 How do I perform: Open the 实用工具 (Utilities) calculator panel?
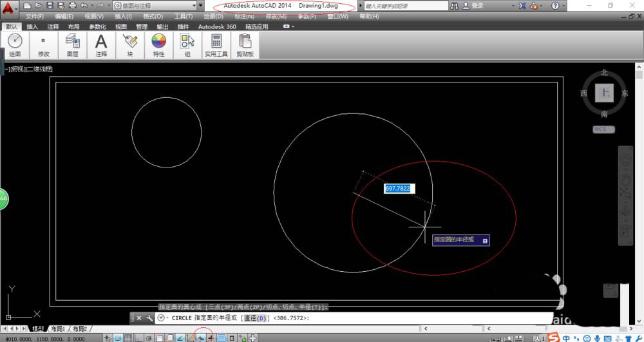(x=216, y=45)
